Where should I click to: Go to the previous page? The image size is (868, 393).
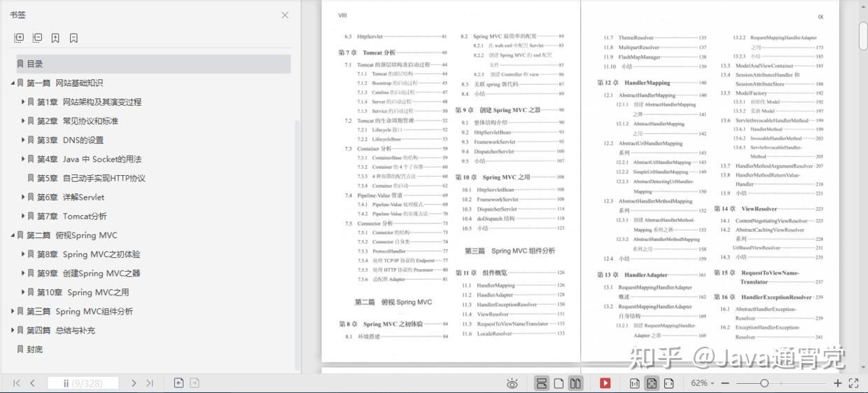[x=32, y=383]
